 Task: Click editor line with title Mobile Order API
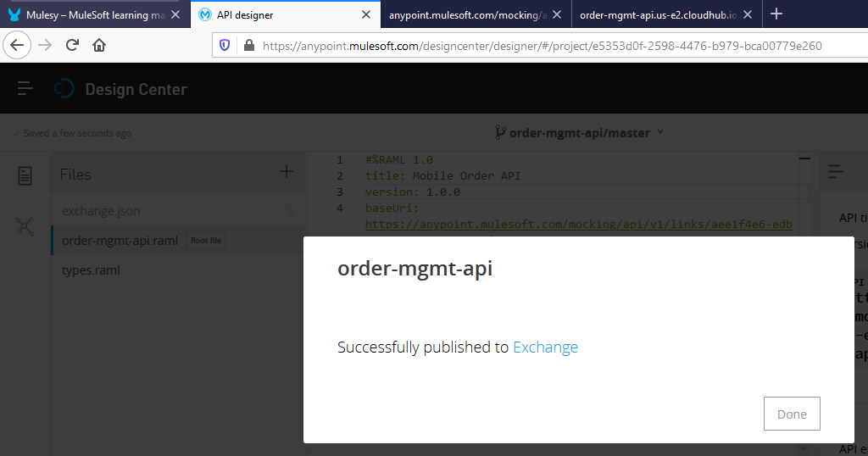(x=442, y=176)
